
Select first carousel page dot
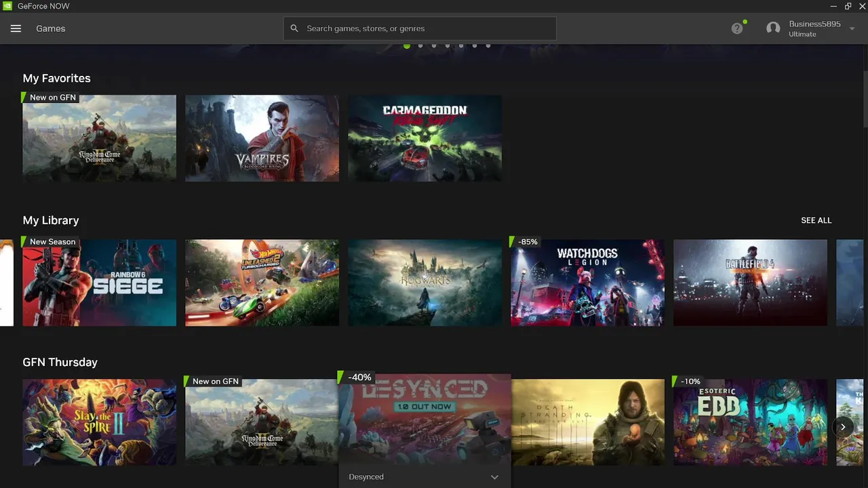tap(407, 45)
